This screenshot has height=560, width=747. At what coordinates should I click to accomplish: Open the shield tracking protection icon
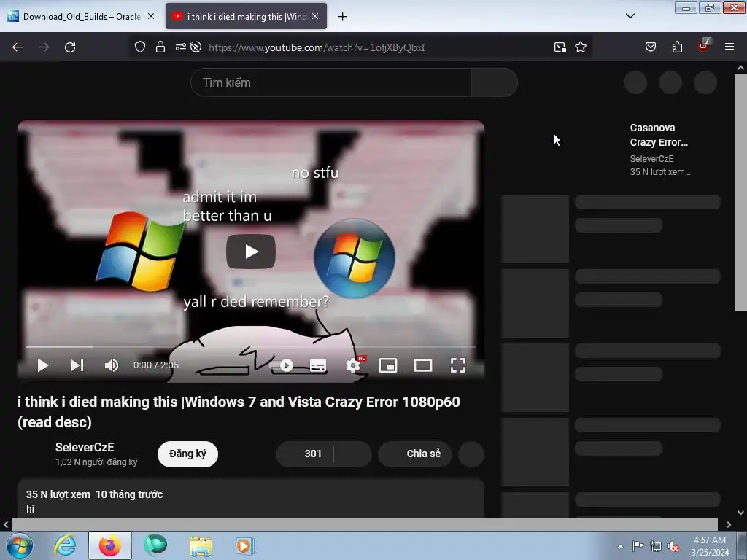pyautogui.click(x=139, y=47)
